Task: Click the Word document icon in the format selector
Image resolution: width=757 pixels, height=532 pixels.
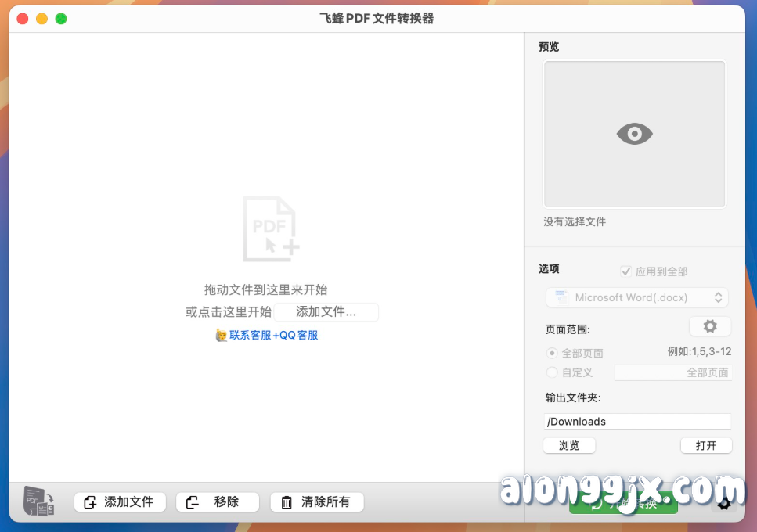Action: tap(561, 297)
